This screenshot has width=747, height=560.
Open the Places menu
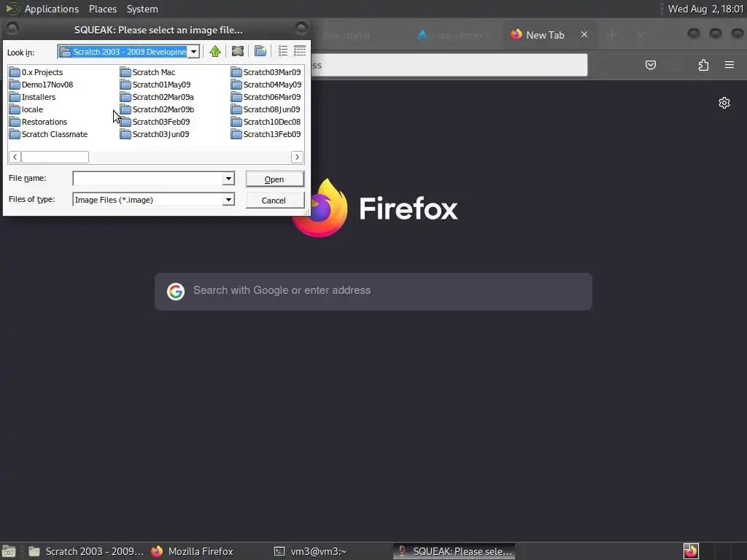tap(102, 9)
